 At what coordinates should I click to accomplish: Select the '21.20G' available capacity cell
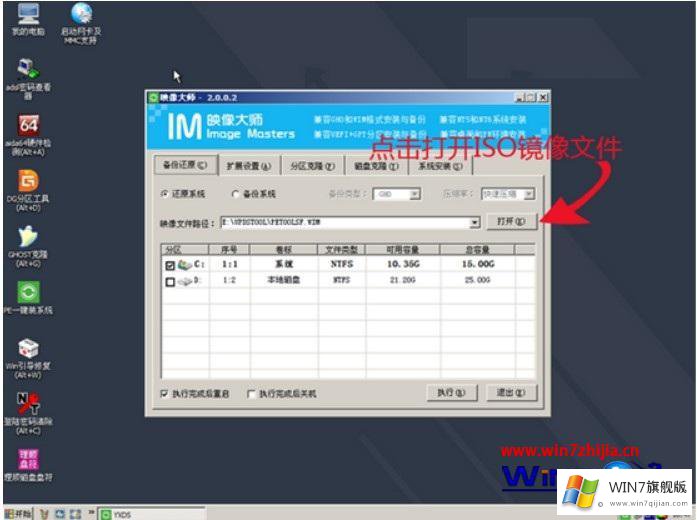[403, 280]
